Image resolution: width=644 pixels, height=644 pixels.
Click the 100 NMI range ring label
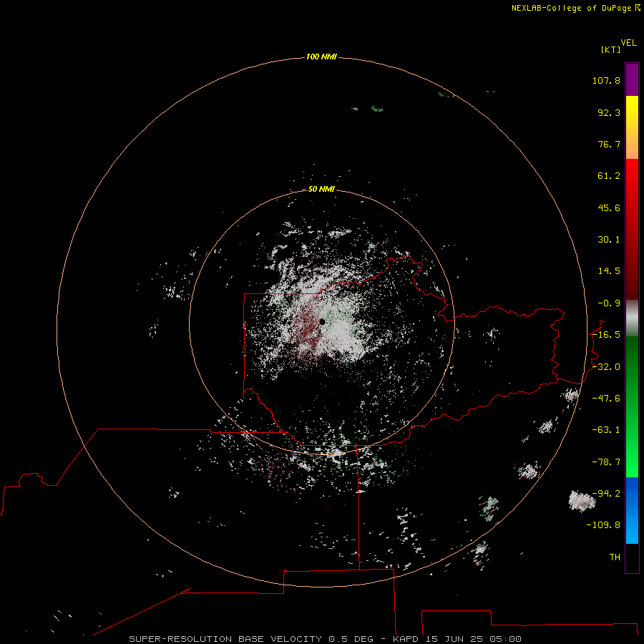pos(321,57)
